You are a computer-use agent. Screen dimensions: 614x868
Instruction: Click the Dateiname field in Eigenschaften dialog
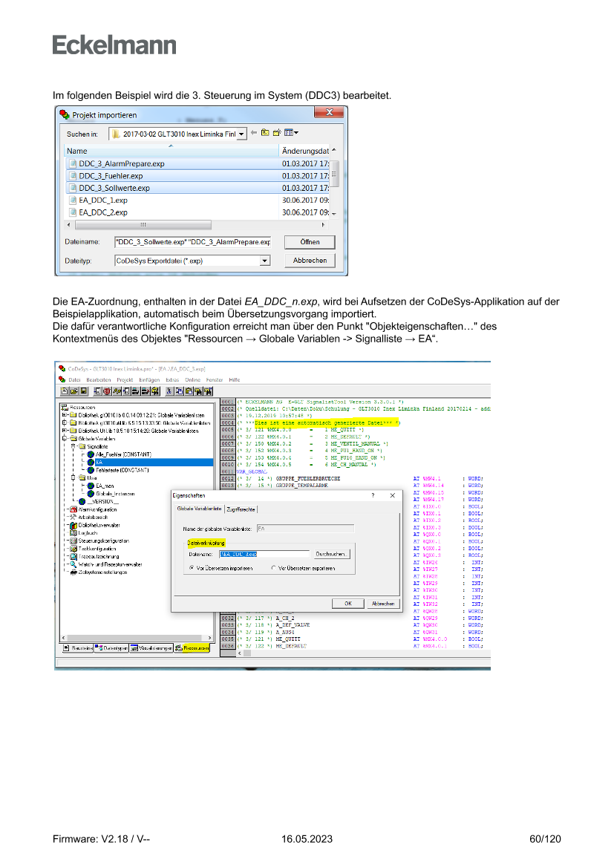click(264, 554)
